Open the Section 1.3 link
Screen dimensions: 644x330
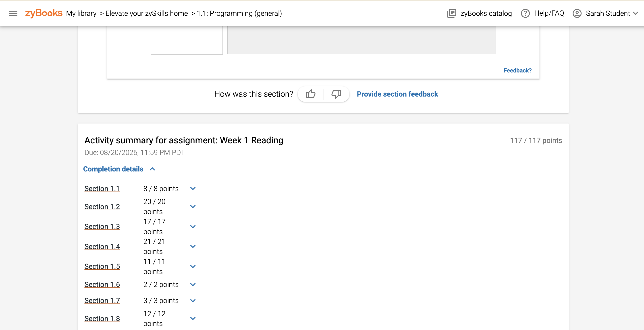102,227
